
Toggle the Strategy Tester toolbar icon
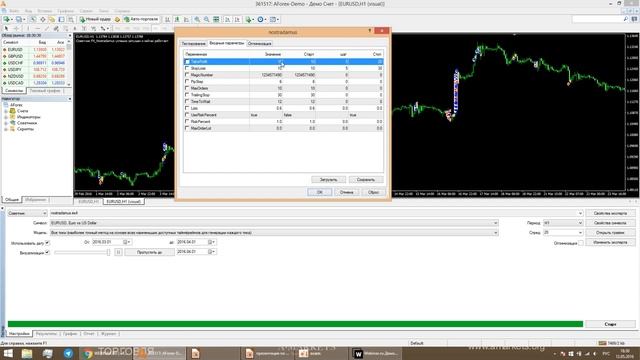(71, 19)
